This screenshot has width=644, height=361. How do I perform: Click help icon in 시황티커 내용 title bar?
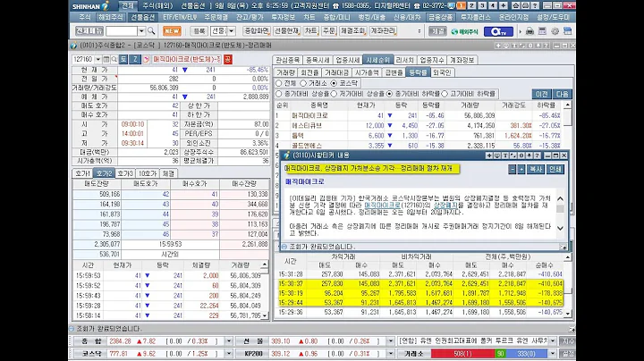pos(538,155)
